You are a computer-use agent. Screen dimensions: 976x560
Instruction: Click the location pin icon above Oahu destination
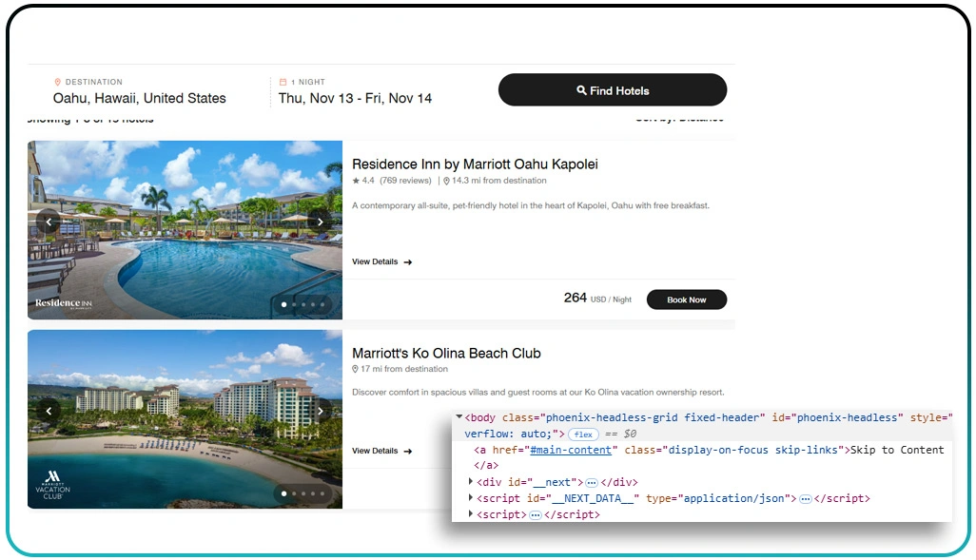coord(60,81)
